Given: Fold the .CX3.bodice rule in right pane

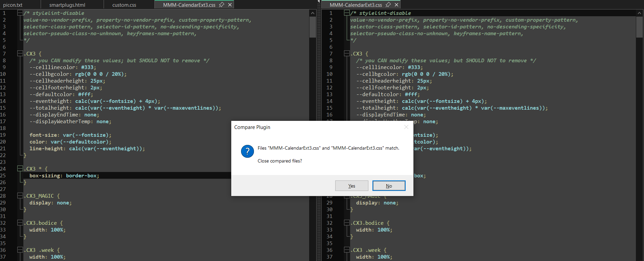Looking at the screenshot, I should (x=347, y=223).
